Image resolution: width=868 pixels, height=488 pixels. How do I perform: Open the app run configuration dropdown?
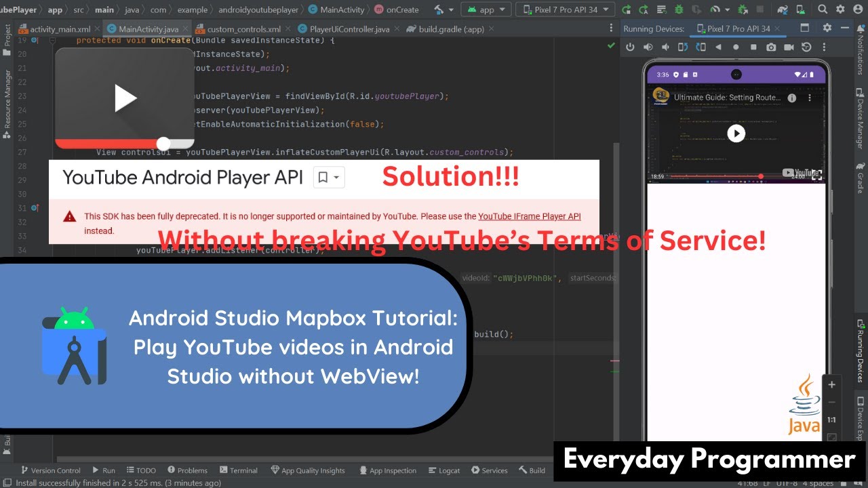(486, 9)
